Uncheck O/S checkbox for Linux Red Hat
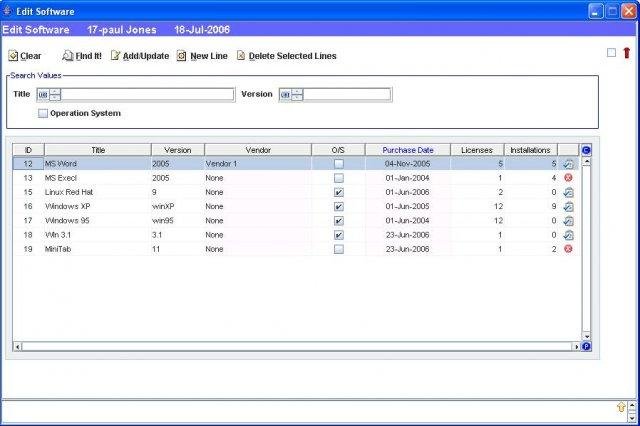640x426 pixels. pyautogui.click(x=339, y=193)
